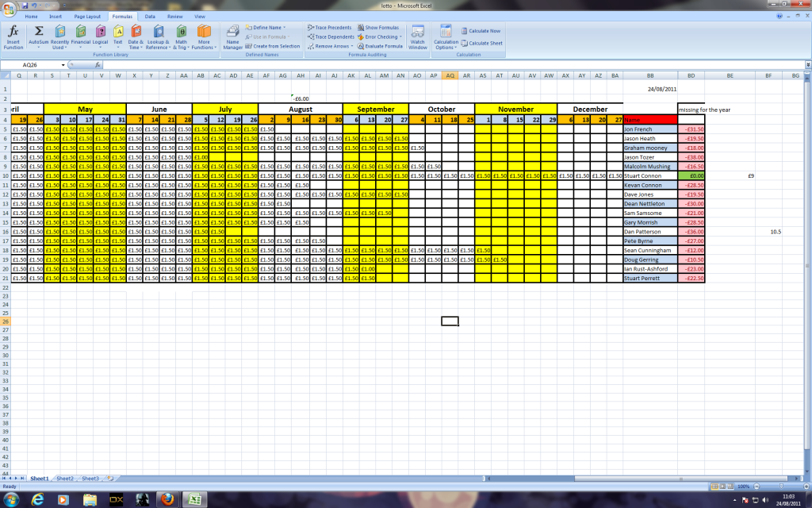This screenshot has height=508, width=812.
Task: Switch to the Page Layout ribbon tab
Action: click(x=87, y=16)
